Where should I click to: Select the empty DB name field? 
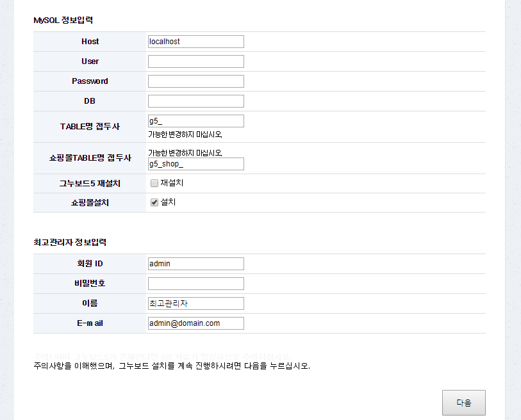point(195,101)
